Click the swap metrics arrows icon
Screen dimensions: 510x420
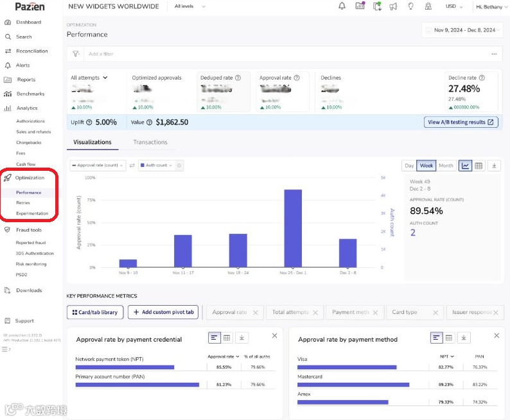click(x=132, y=166)
